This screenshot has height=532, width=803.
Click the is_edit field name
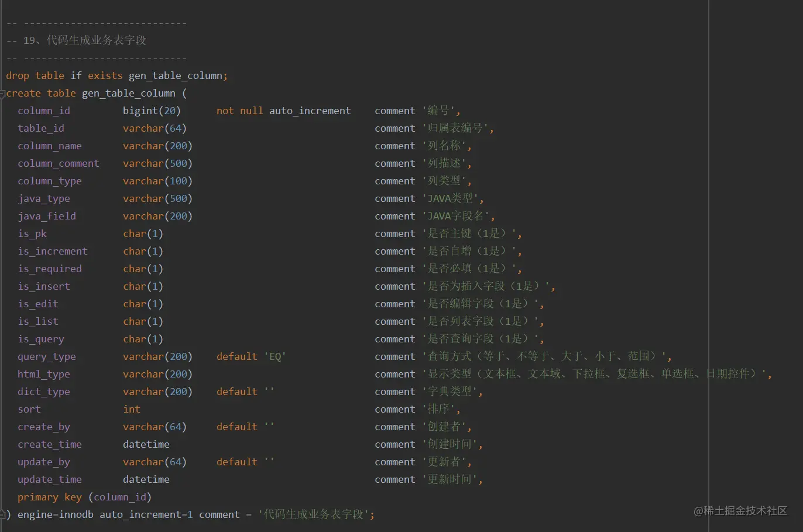[38, 304]
